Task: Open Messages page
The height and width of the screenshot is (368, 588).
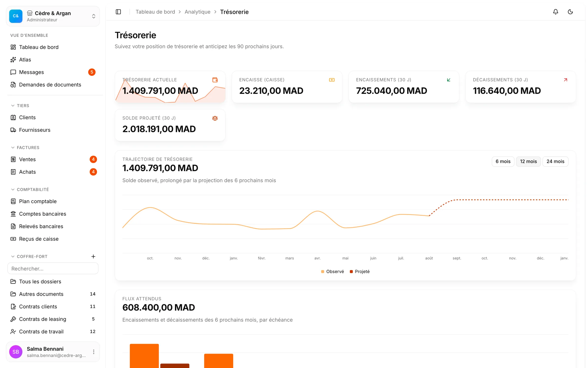Action: tap(53, 72)
